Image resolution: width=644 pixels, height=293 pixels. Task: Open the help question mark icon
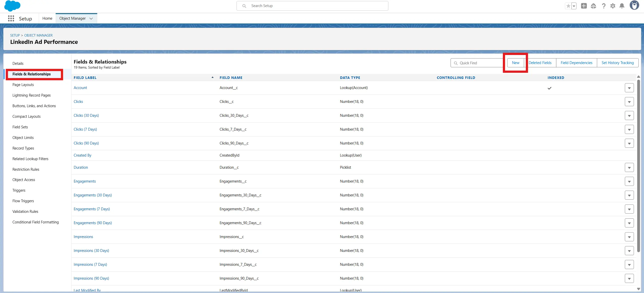click(603, 6)
